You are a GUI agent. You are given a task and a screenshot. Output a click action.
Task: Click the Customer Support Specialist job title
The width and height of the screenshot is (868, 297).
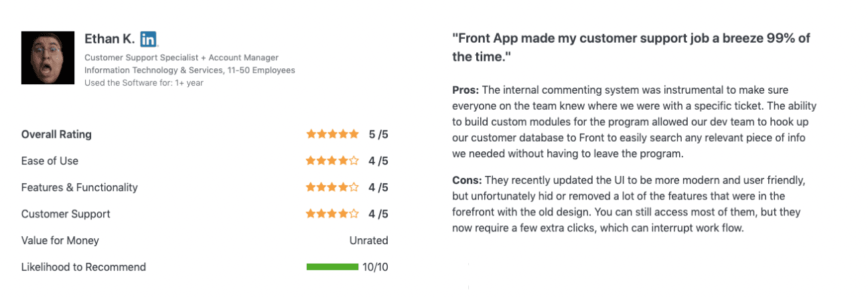(x=182, y=58)
